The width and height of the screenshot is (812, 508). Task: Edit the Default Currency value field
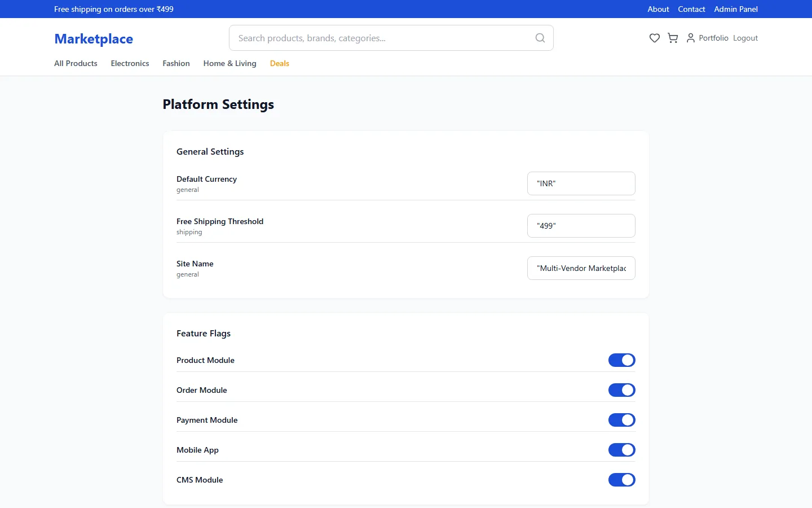pyautogui.click(x=581, y=183)
